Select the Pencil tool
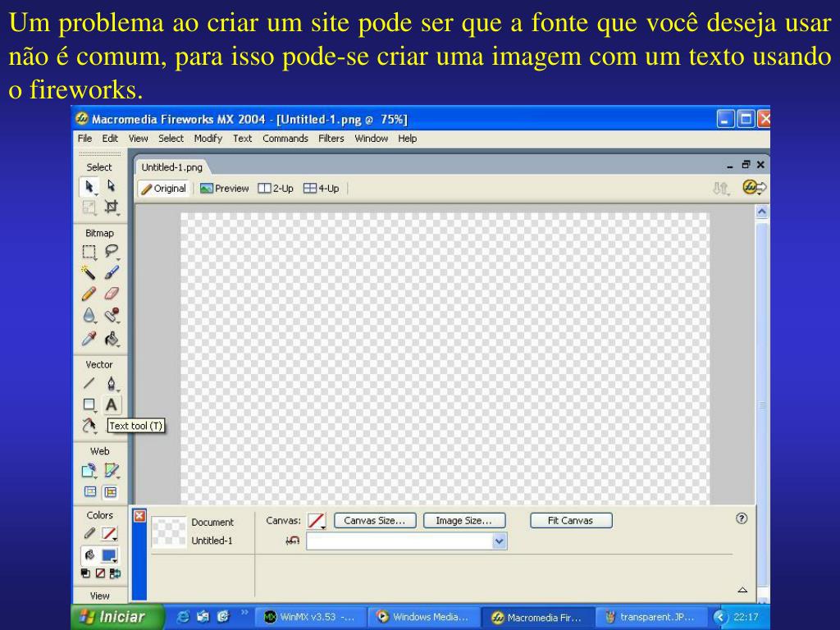The image size is (840, 630). click(89, 294)
